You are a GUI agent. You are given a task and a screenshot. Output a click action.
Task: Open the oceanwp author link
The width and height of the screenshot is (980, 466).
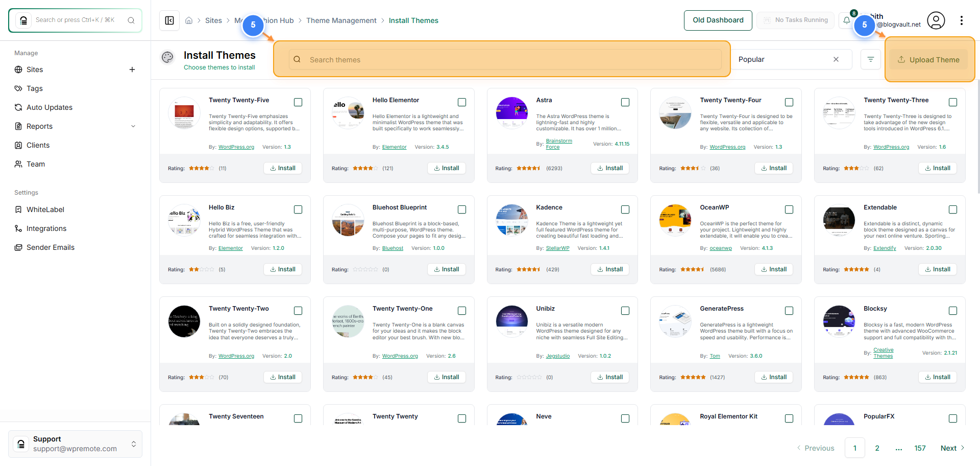point(721,248)
